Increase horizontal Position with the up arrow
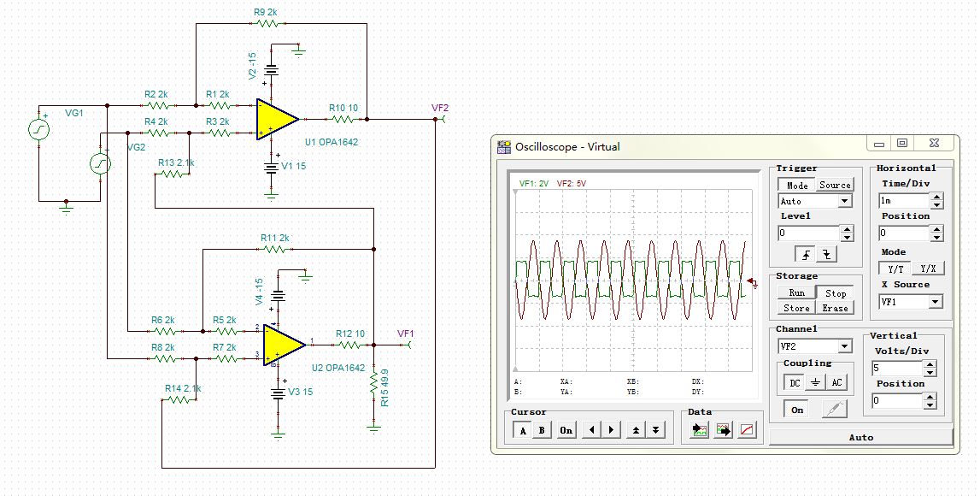This screenshot has height=496, width=980. click(936, 229)
